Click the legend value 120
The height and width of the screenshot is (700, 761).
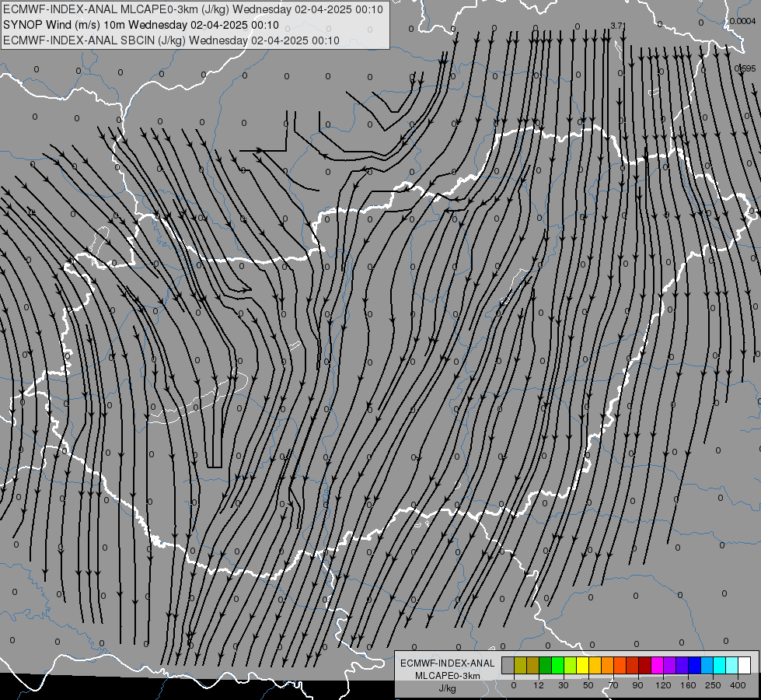tap(664, 685)
